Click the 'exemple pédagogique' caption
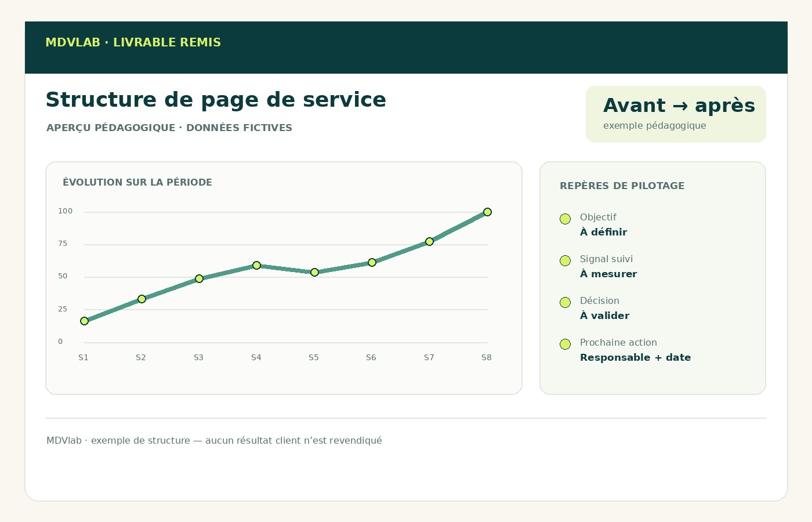 pos(654,125)
